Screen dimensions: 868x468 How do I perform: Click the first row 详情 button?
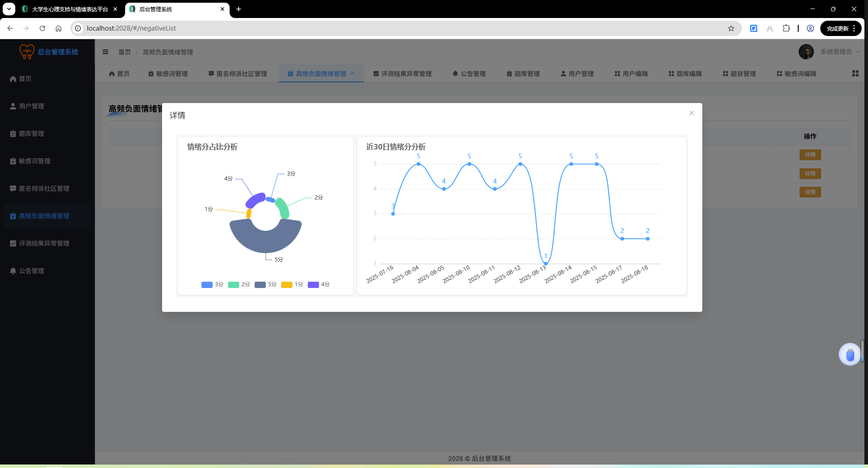[x=810, y=155]
